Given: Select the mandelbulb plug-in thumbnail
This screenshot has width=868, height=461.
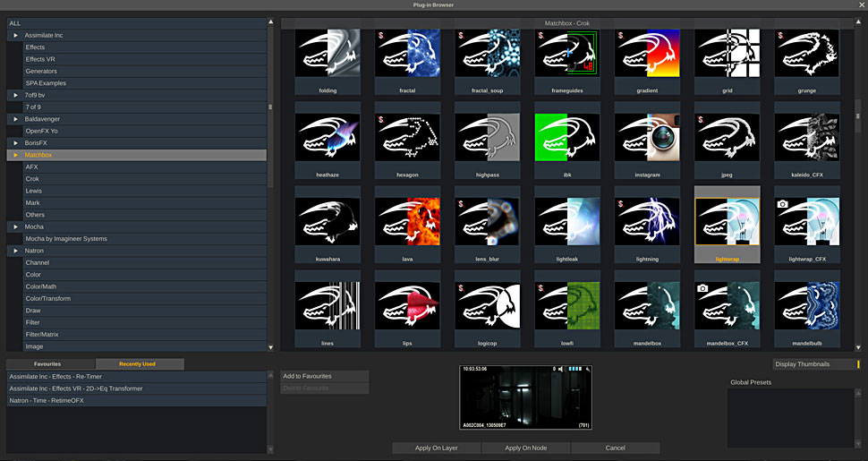Looking at the screenshot, I should point(807,306).
